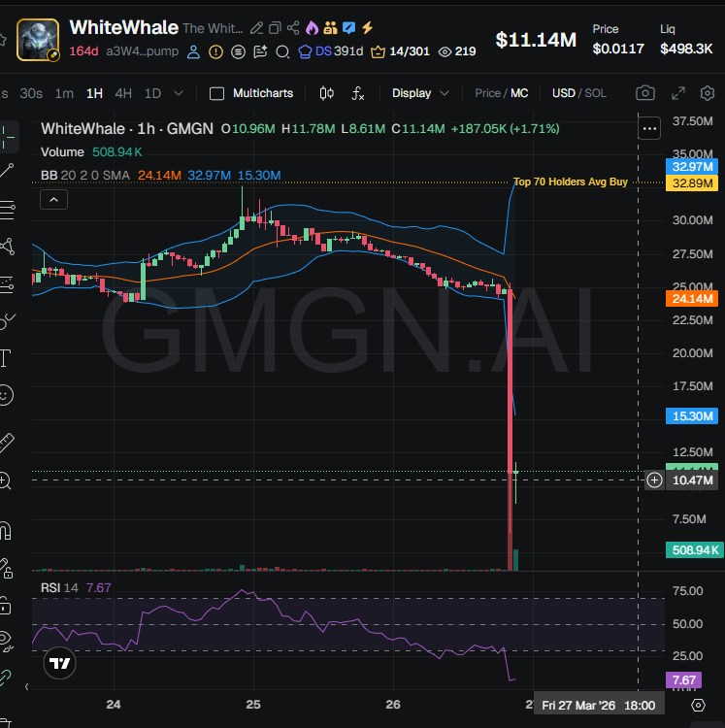Click the Top 70 Holders Avg Buy label
This screenshot has height=728, width=725.
pos(571,182)
